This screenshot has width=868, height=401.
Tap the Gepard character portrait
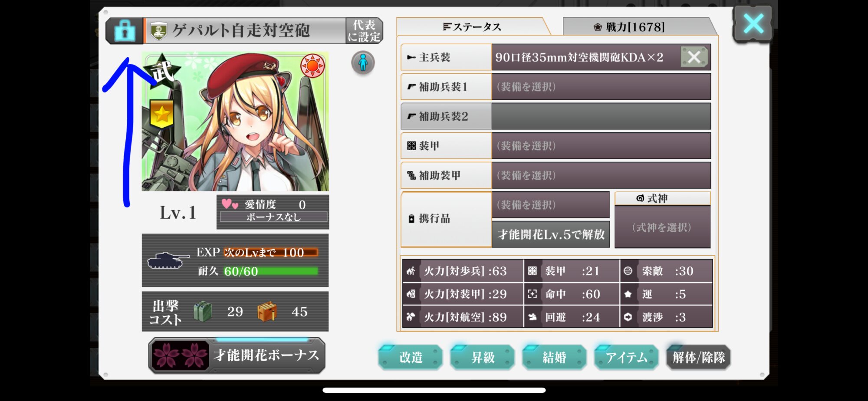235,122
